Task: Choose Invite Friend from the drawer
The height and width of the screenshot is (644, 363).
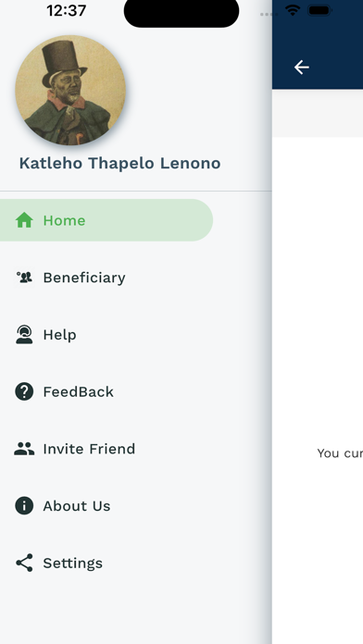Action: click(106, 449)
